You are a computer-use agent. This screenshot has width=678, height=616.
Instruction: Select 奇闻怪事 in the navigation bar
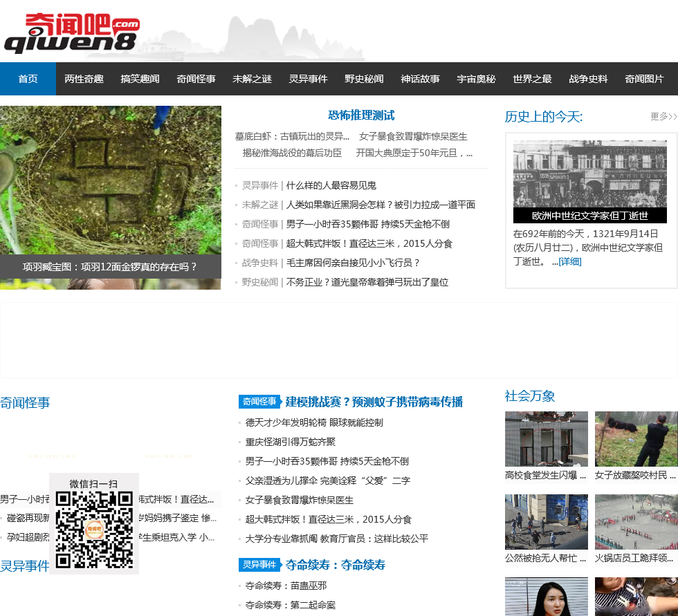click(x=196, y=79)
